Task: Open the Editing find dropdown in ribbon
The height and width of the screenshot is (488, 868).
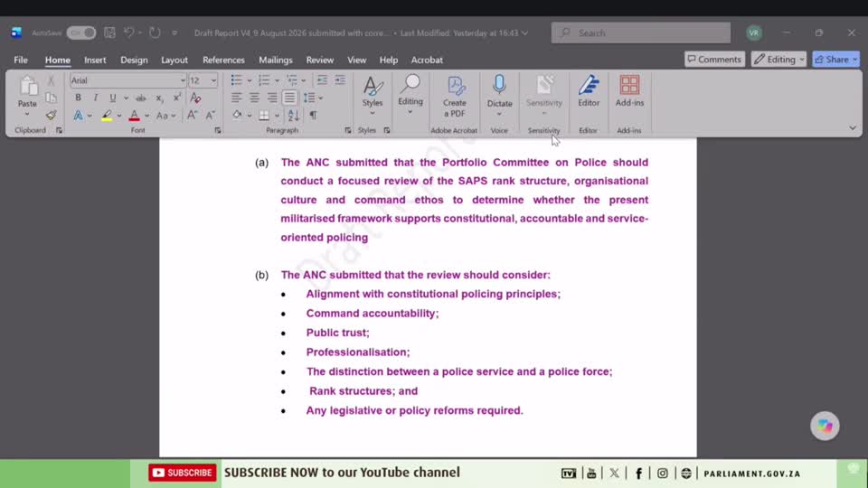Action: [x=410, y=95]
